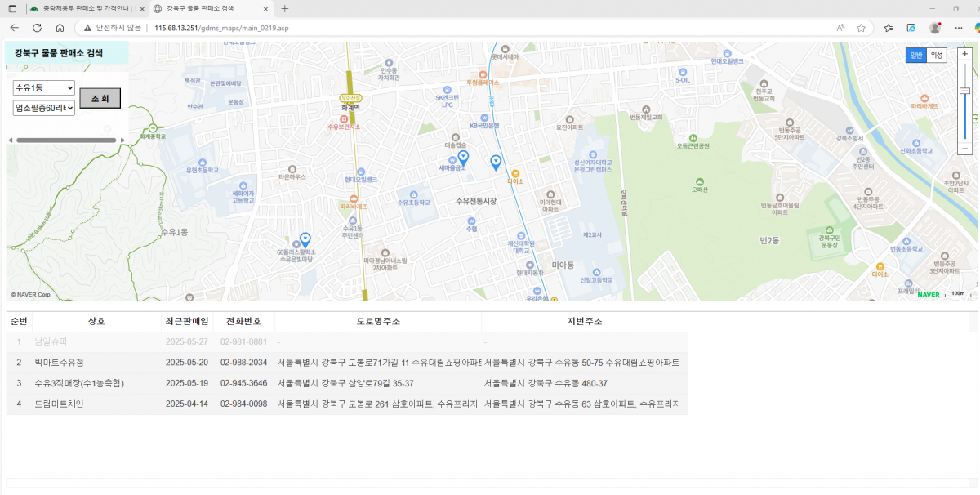Select the 남일슈퍼 store row
980x495 pixels.
(347, 341)
